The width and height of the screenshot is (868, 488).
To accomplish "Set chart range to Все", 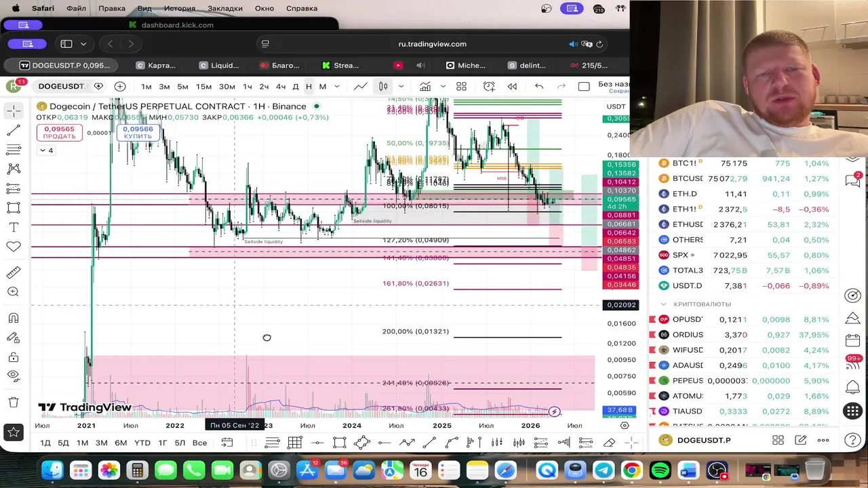I will (x=199, y=443).
